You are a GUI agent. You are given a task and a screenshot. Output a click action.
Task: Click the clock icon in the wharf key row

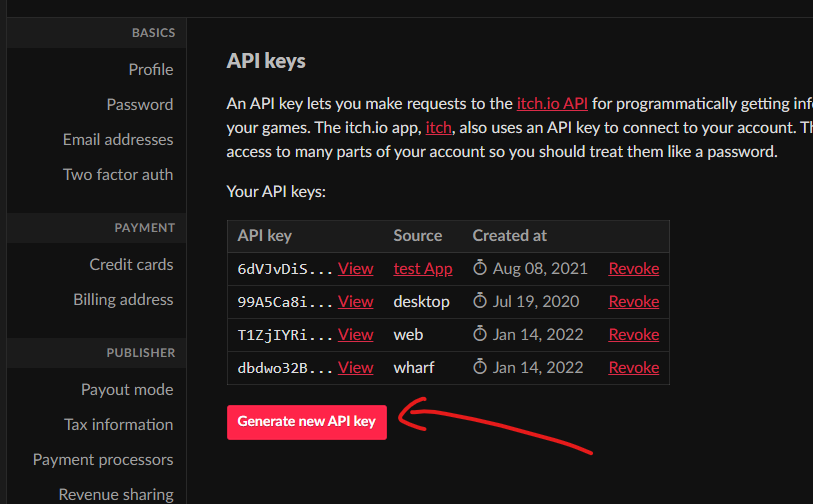coord(480,367)
